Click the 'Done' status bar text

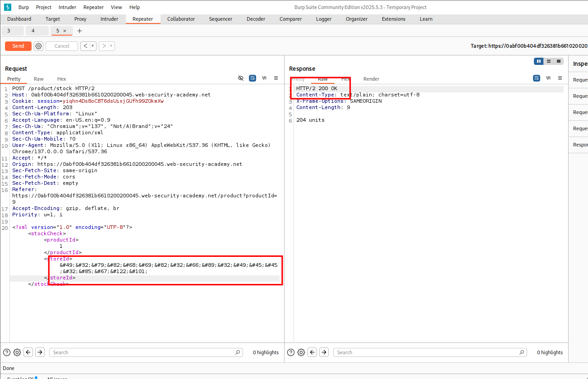click(x=9, y=368)
